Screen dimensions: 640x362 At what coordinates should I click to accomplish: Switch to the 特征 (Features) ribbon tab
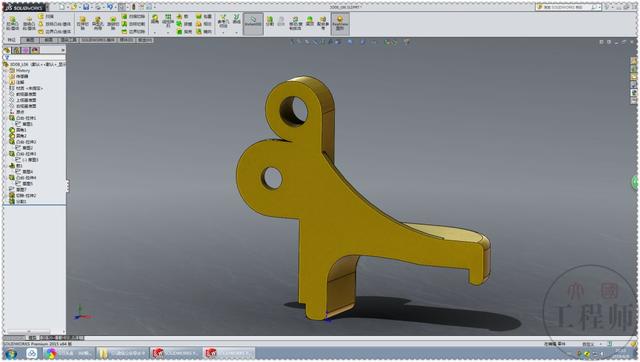tap(11, 40)
